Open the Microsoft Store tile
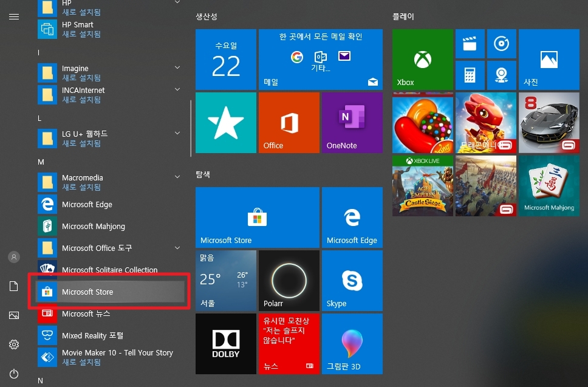Screen dimensions: 588x387 click(258, 217)
